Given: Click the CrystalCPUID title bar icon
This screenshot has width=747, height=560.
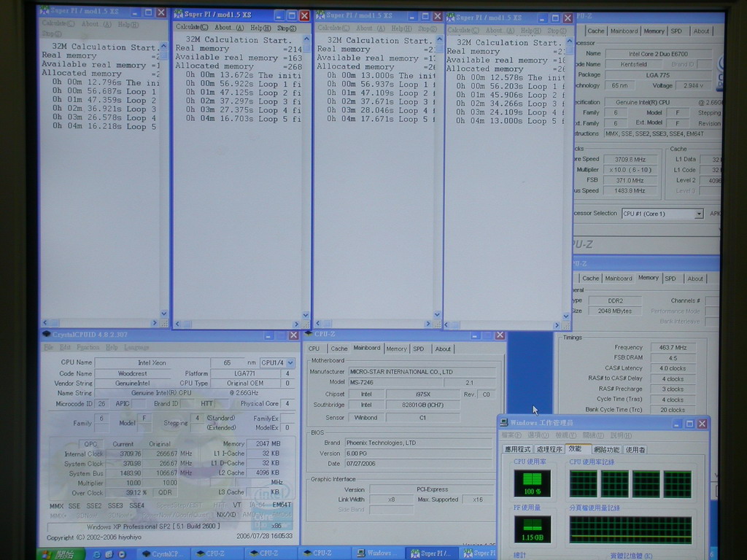Looking at the screenshot, I should point(46,334).
